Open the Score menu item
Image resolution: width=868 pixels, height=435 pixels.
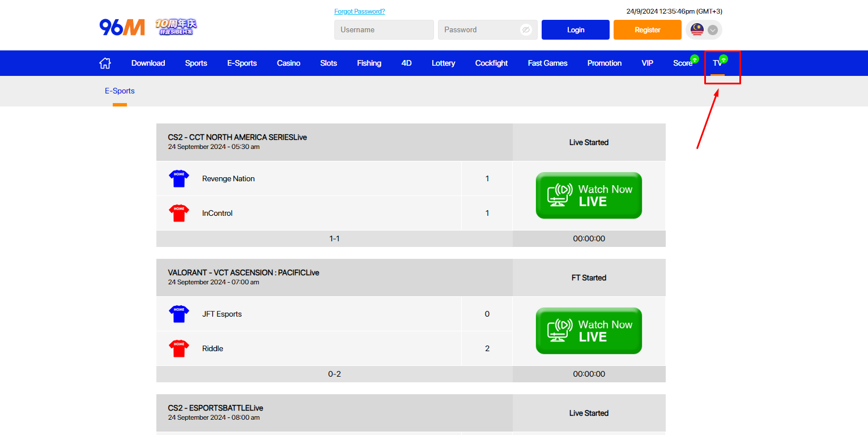[x=683, y=63]
